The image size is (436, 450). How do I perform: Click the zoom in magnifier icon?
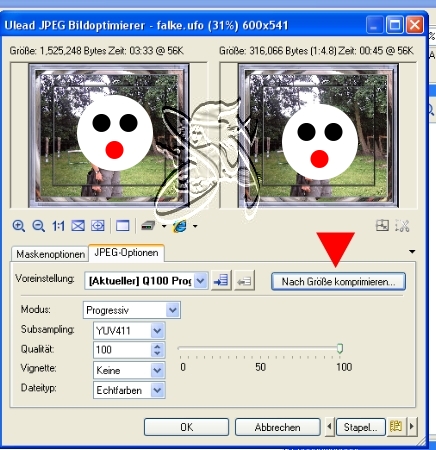click(19, 226)
